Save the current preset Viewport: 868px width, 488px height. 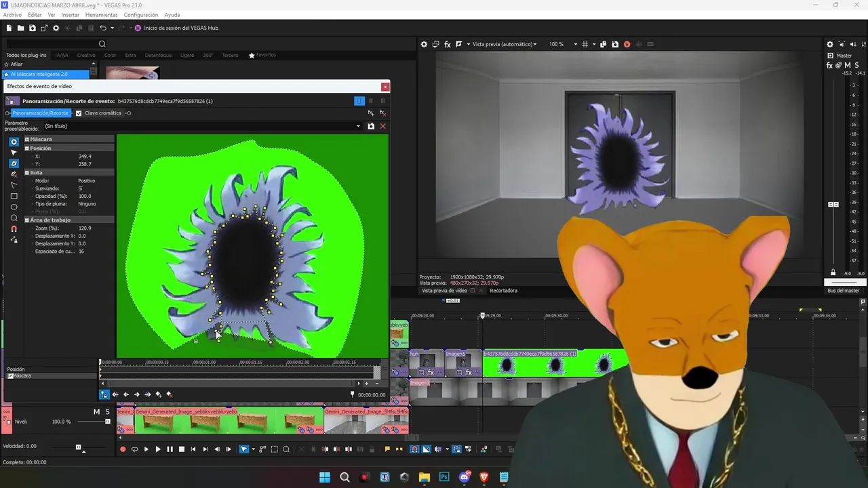coord(371,126)
